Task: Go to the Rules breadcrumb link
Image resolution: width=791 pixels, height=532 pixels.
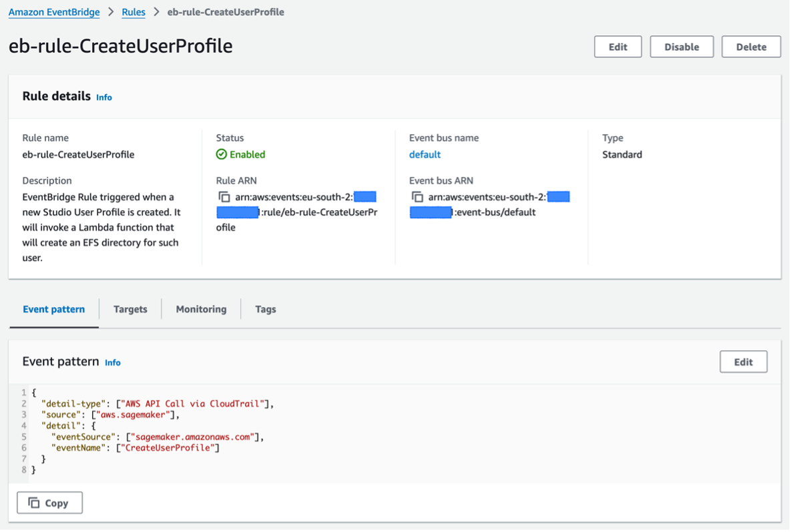Action: point(134,12)
